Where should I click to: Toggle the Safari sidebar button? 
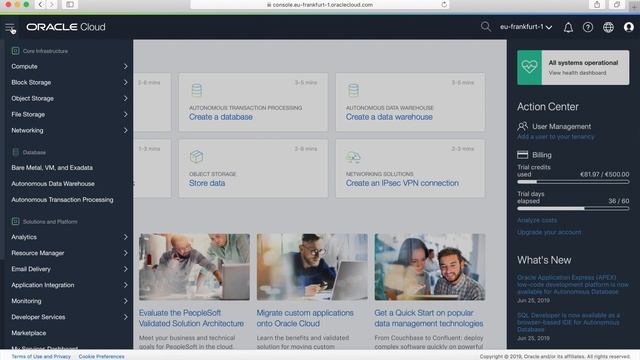pos(70,4)
